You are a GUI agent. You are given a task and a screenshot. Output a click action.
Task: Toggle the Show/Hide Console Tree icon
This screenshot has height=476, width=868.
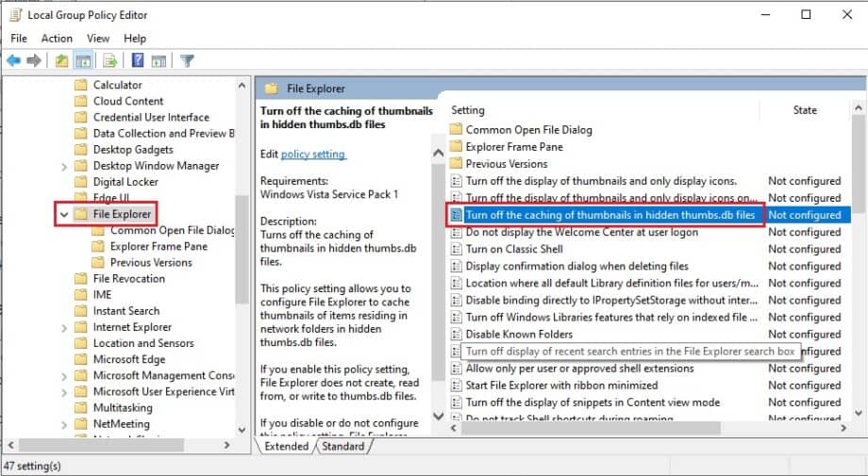[x=83, y=61]
